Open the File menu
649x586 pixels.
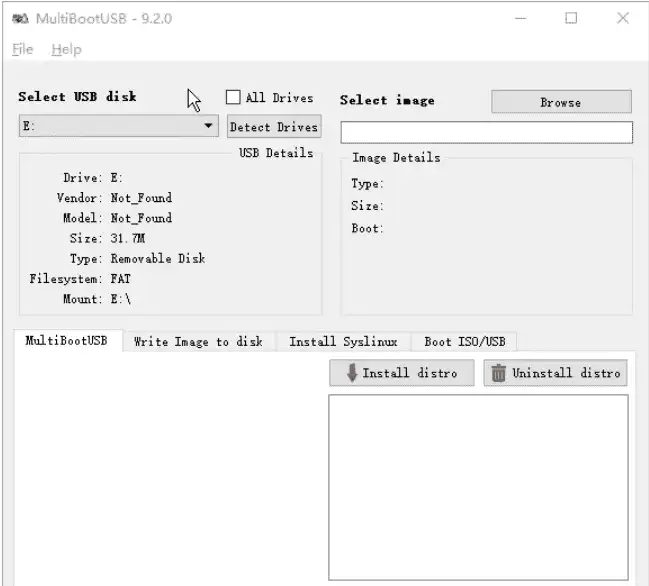click(22, 49)
